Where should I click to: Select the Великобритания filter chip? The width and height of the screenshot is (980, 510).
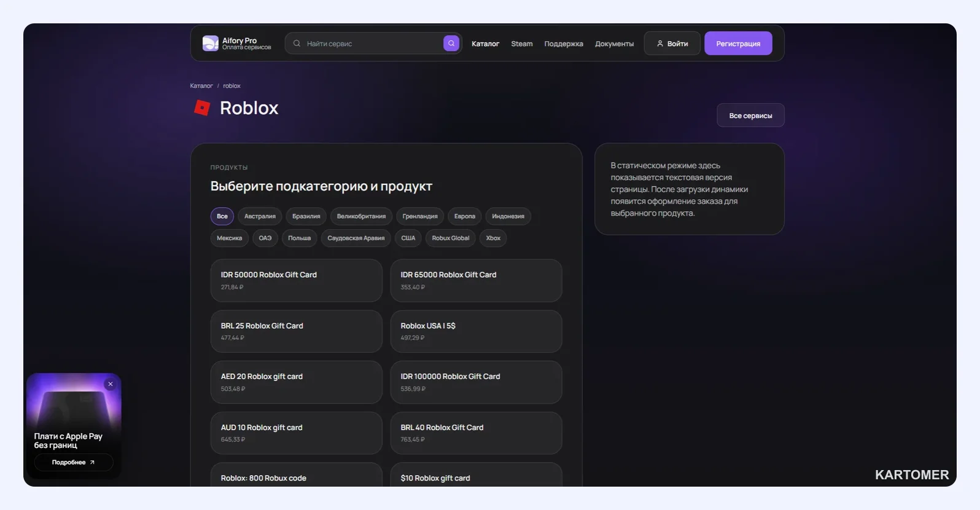(361, 216)
